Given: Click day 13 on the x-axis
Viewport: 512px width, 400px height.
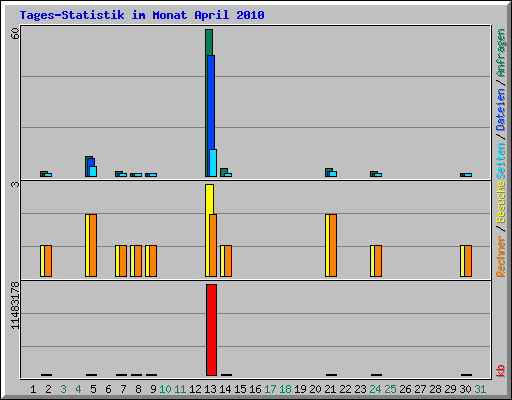Looking at the screenshot, I should pos(210,389).
